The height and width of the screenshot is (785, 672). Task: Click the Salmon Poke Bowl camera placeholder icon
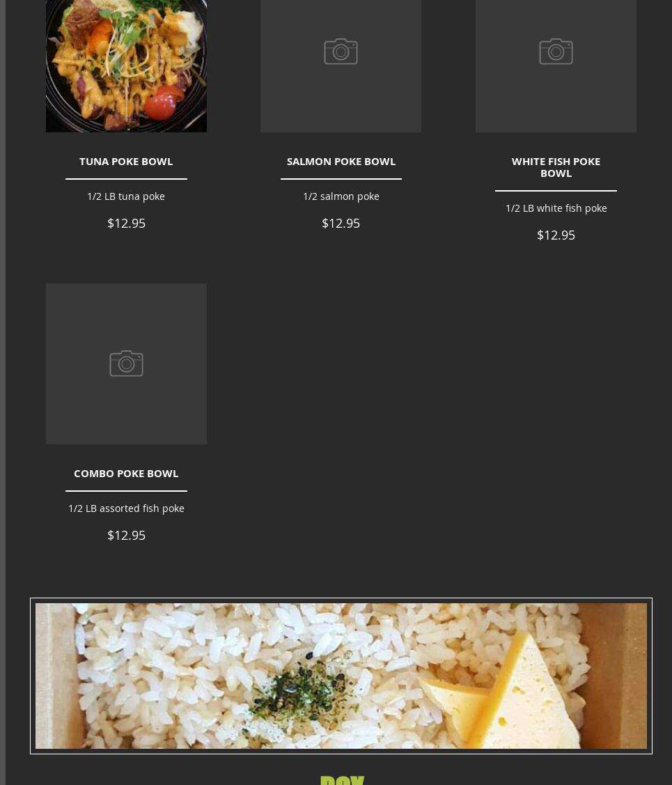[341, 52]
